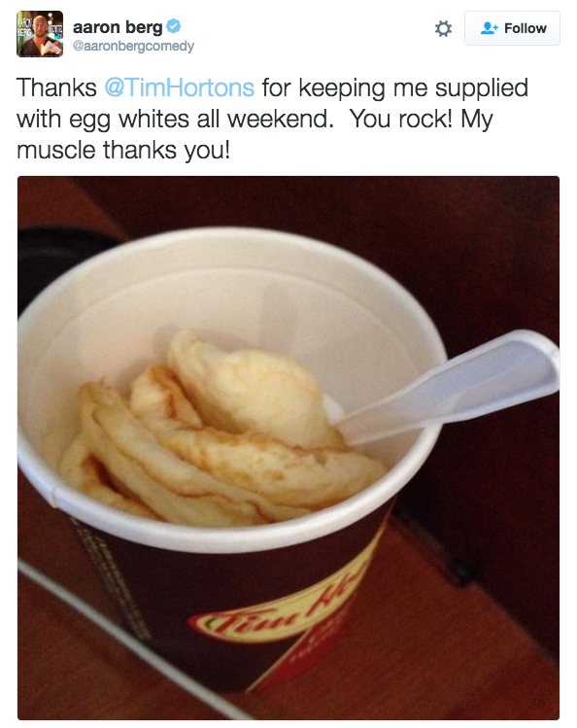
Task: Click "muscle thanks you!" tweet line
Action: (x=123, y=151)
